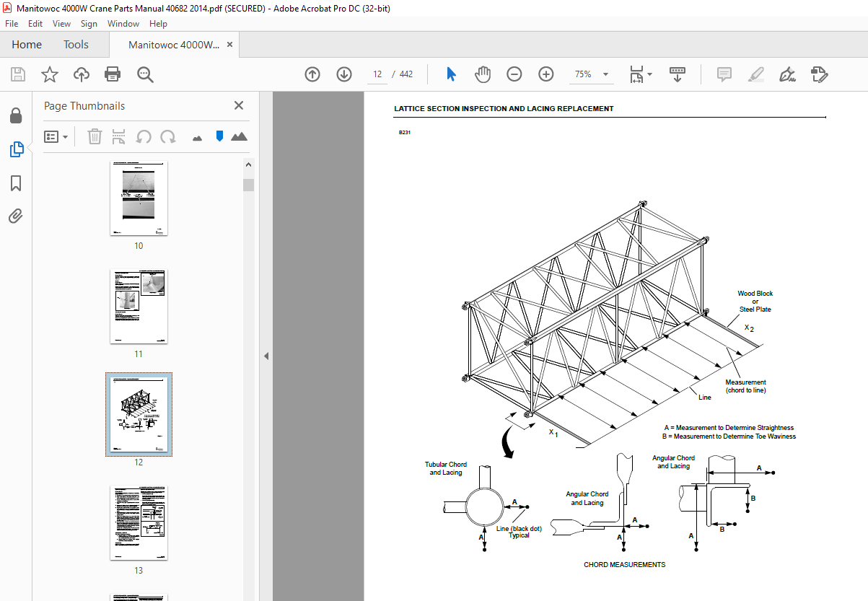
Task: Enlarge thumbnail size large mountain icon
Action: click(239, 136)
